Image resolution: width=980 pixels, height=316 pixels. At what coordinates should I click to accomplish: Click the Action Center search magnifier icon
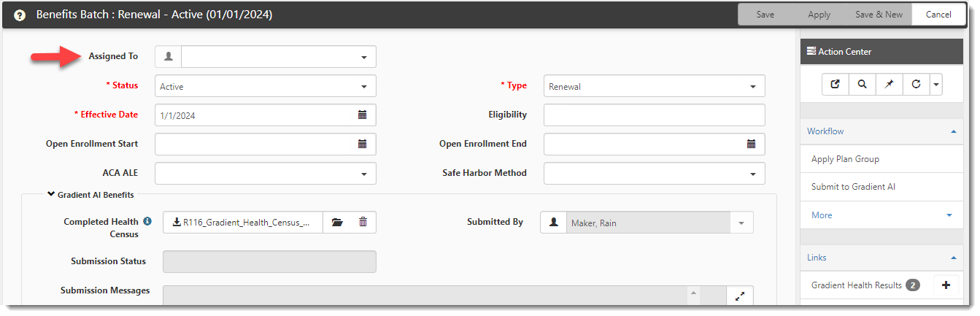pos(862,84)
